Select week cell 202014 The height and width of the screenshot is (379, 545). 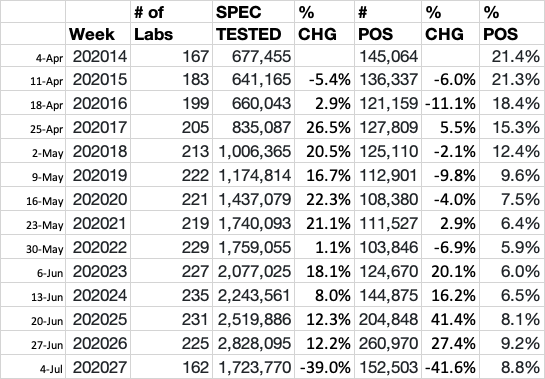click(98, 56)
